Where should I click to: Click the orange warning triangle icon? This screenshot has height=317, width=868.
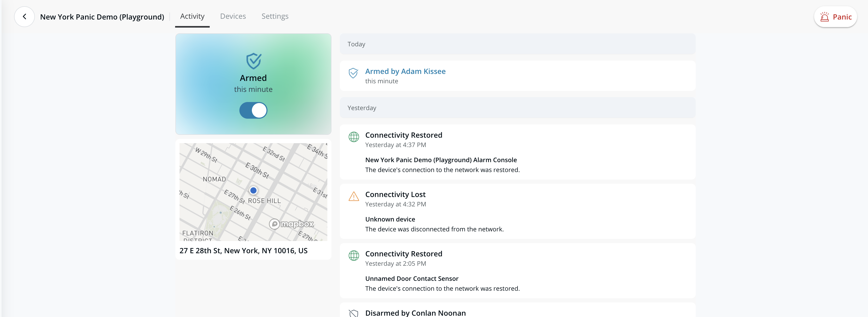click(x=353, y=196)
